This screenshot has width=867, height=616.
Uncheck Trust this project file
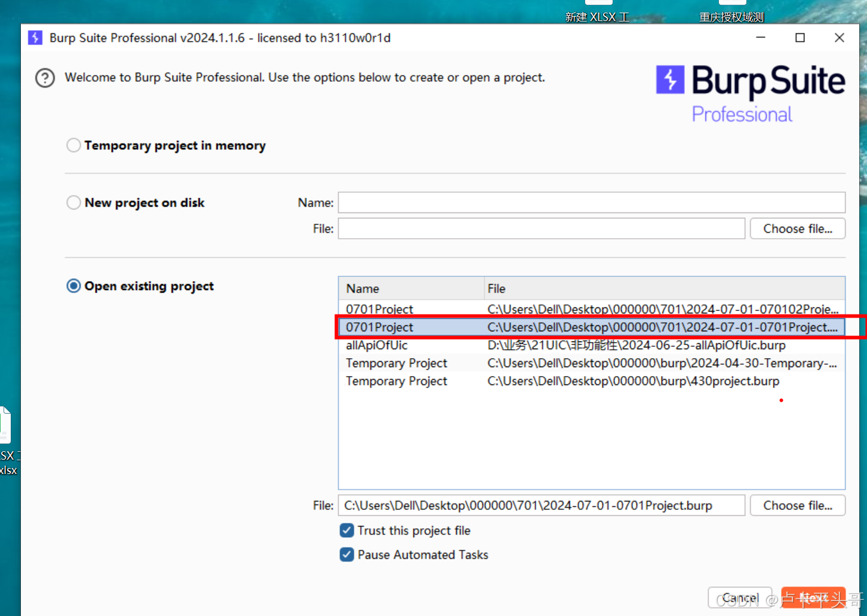click(347, 530)
